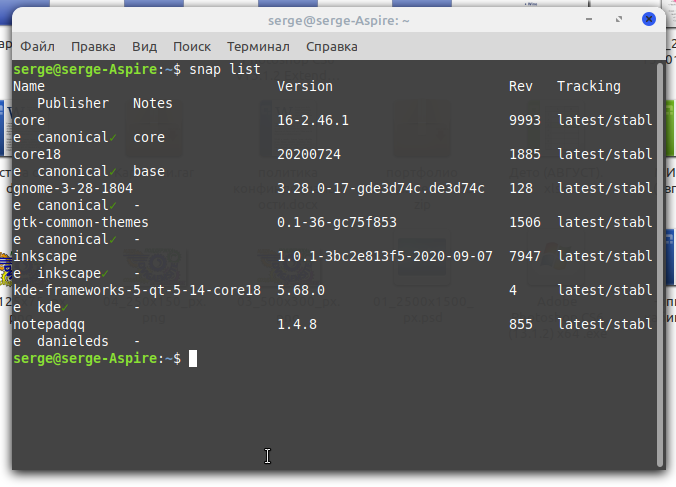Click the 'Tracking' column header
This screenshot has height=487, width=676.
coord(588,86)
